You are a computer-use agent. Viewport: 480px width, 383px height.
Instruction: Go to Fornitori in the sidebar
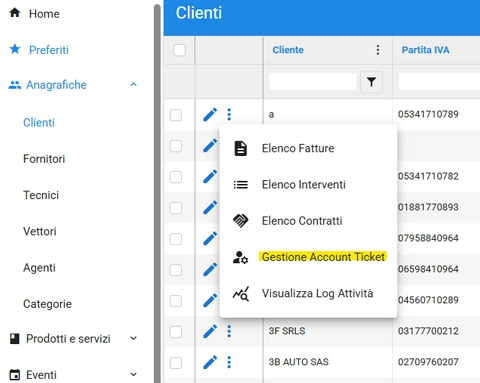(44, 159)
